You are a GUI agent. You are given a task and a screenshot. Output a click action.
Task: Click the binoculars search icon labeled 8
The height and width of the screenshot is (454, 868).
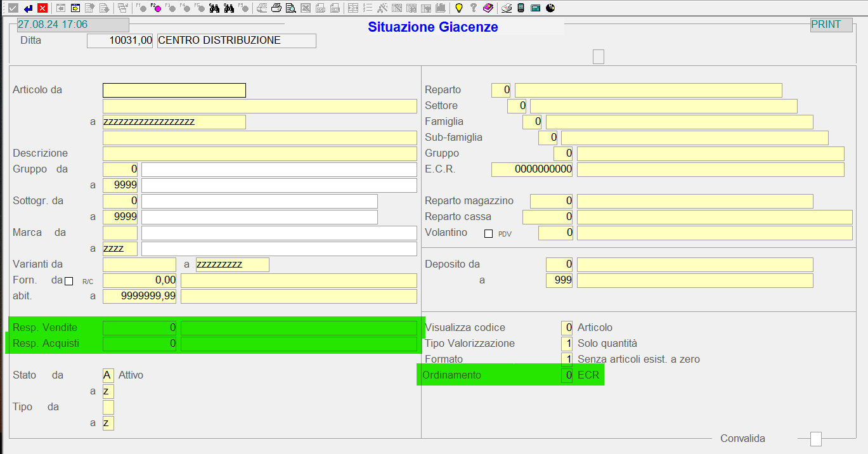pyautogui.click(x=229, y=8)
